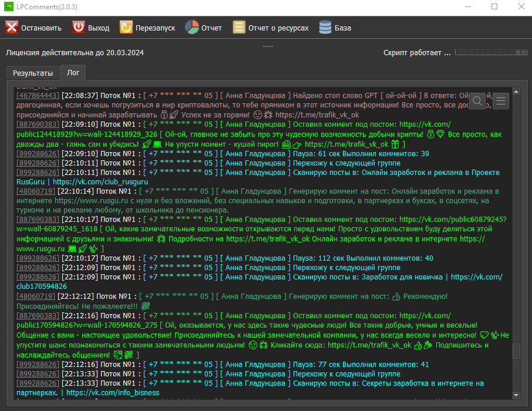The height and width of the screenshot is (411, 532).
Task: Maximize the LPComments window
Action: coord(494,7)
